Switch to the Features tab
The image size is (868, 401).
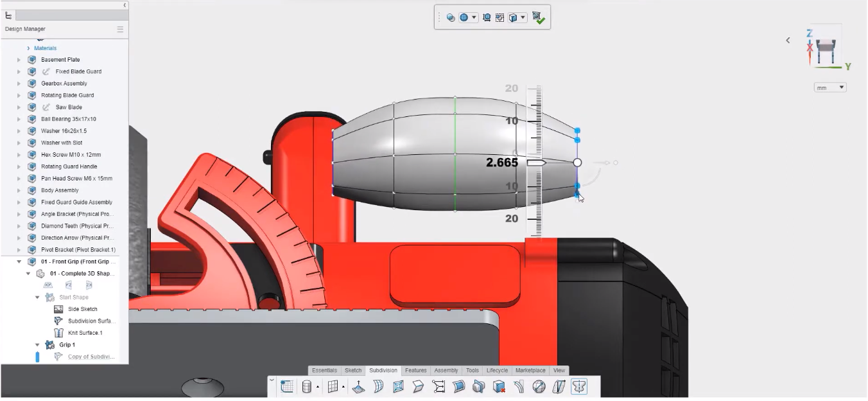click(x=415, y=370)
